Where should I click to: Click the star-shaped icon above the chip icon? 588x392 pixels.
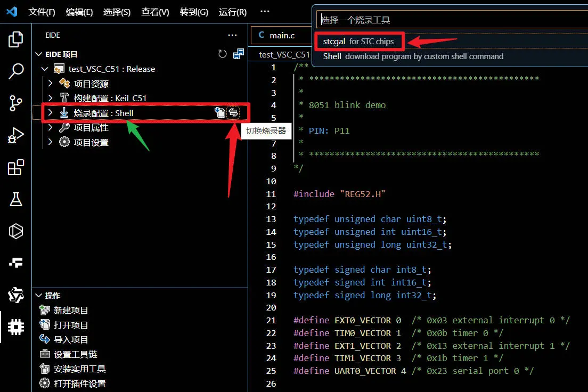15,295
